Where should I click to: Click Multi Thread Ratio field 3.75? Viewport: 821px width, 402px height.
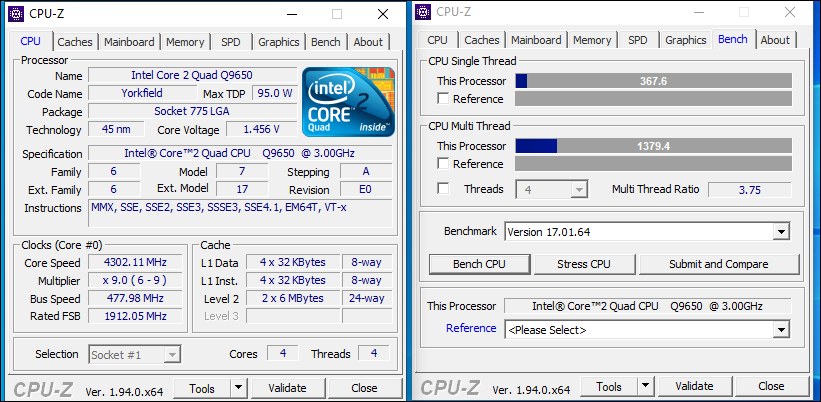click(749, 189)
